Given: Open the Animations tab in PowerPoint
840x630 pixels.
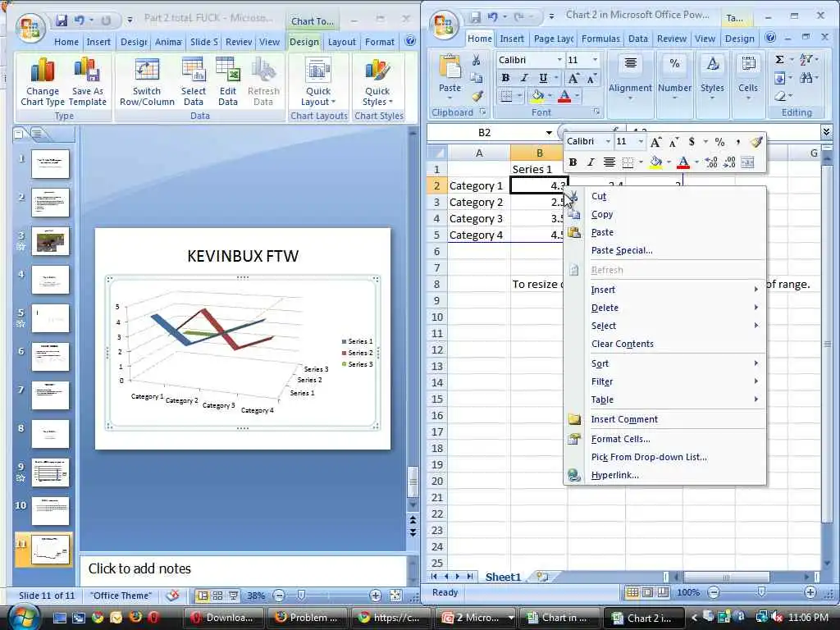Looking at the screenshot, I should pyautogui.click(x=168, y=42).
